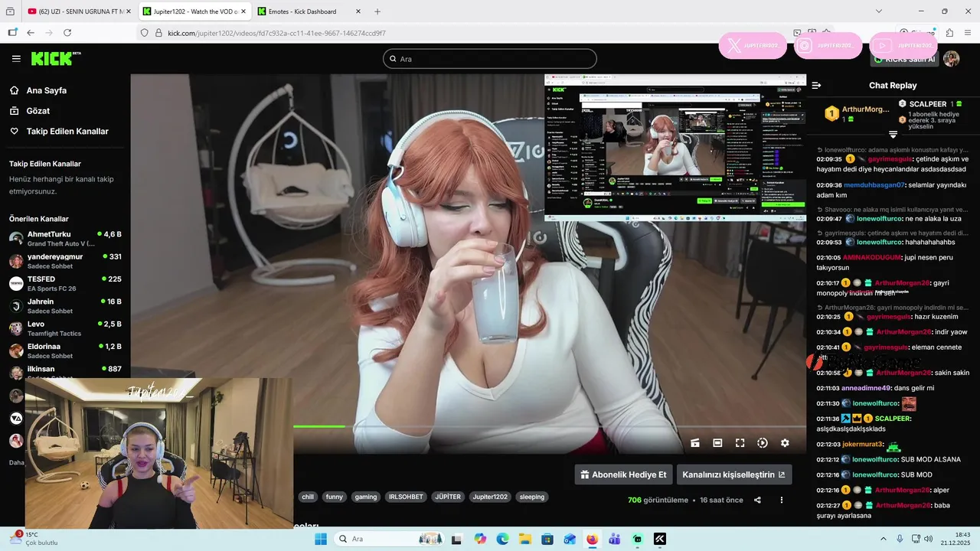Open a new browser tab
The image size is (980, 551).
[377, 11]
